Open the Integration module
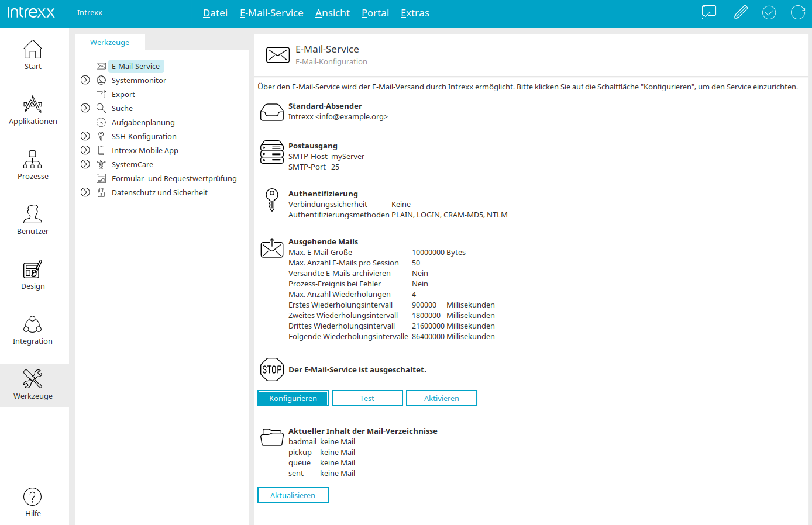The image size is (812, 525). (x=33, y=330)
